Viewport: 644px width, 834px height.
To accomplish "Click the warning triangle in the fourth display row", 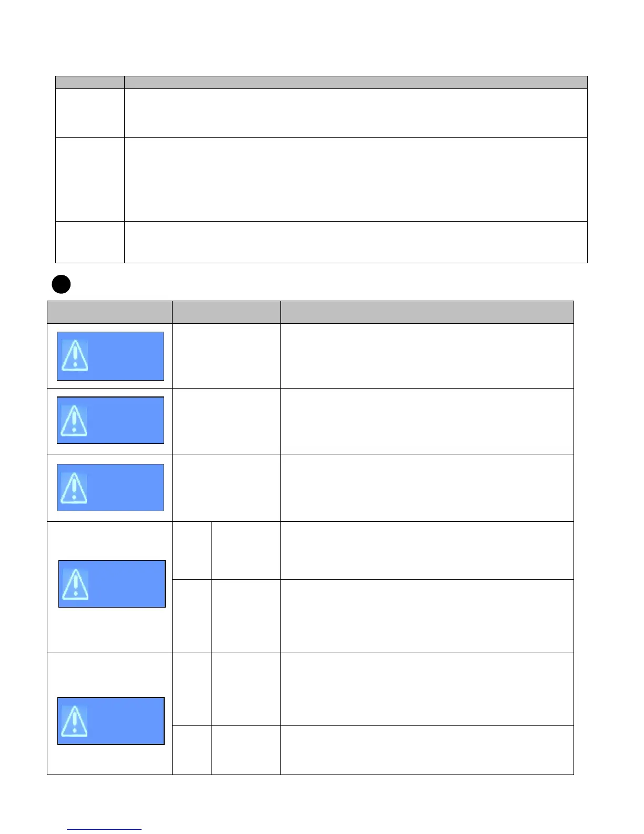I will [76, 584].
